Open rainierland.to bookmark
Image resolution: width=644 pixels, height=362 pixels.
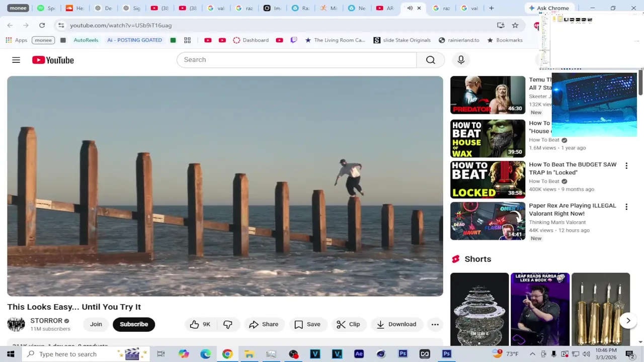click(459, 40)
